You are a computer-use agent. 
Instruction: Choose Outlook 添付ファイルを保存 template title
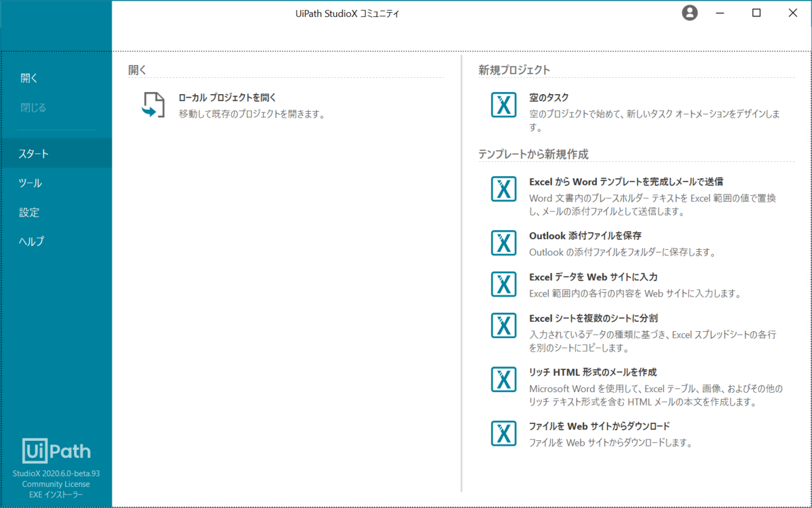pyautogui.click(x=585, y=236)
